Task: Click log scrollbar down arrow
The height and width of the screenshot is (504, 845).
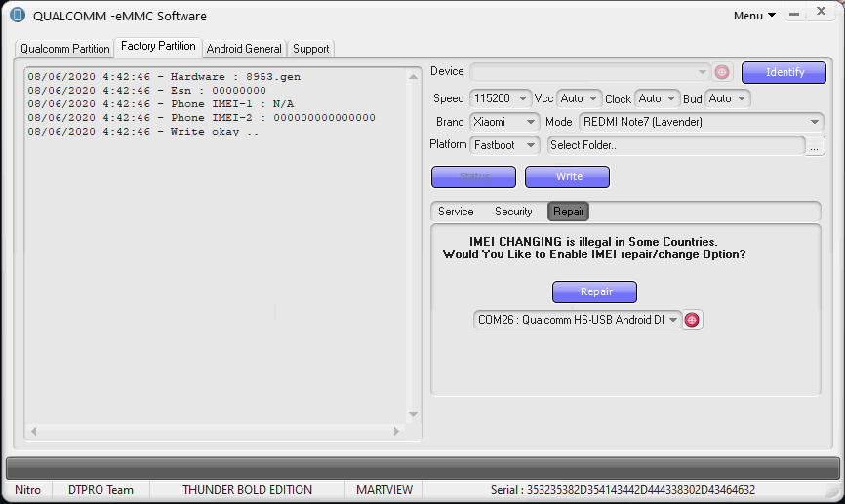Action: pos(414,414)
